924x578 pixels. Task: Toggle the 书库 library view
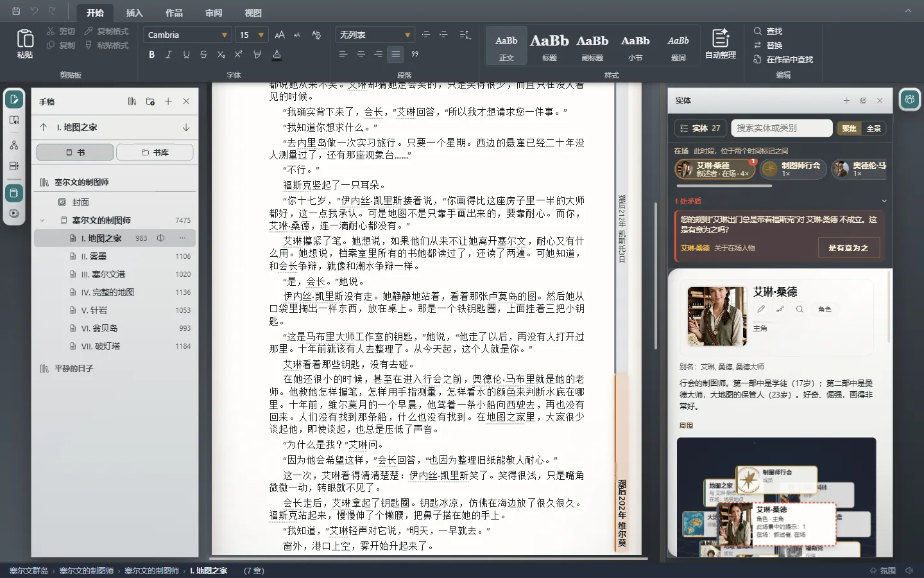click(x=155, y=152)
